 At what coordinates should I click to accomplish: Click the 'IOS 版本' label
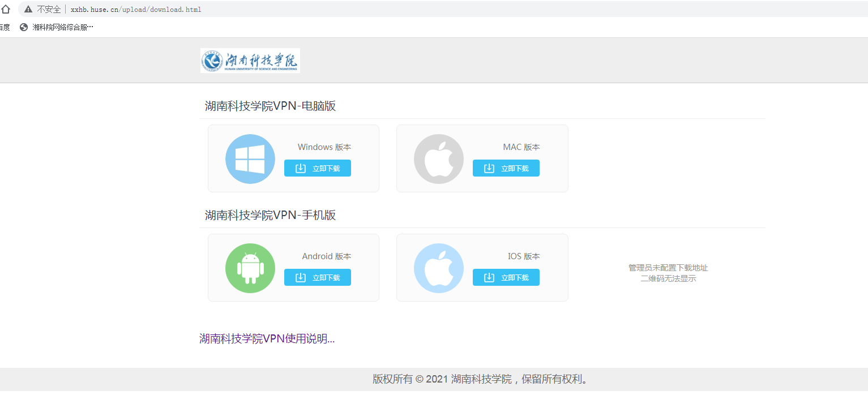524,256
